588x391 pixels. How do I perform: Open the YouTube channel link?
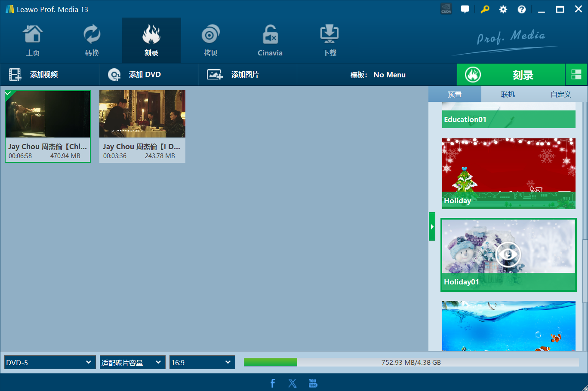[x=313, y=383]
